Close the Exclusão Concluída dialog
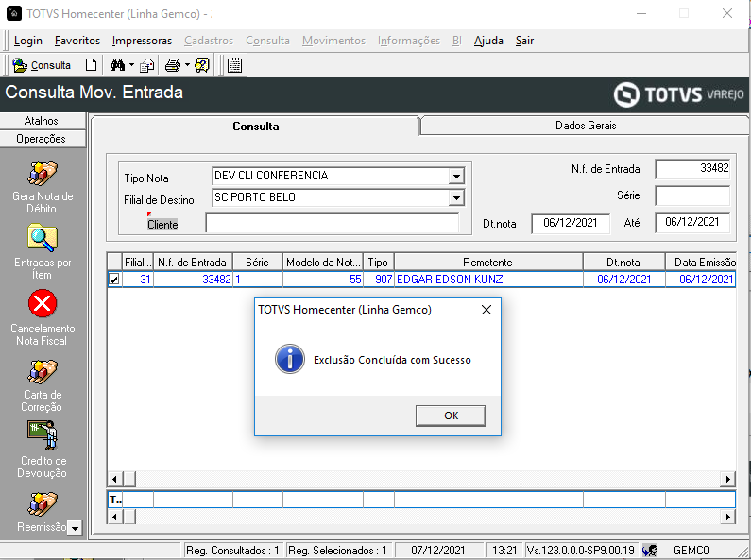This screenshot has height=560, width=751. pyautogui.click(x=486, y=310)
